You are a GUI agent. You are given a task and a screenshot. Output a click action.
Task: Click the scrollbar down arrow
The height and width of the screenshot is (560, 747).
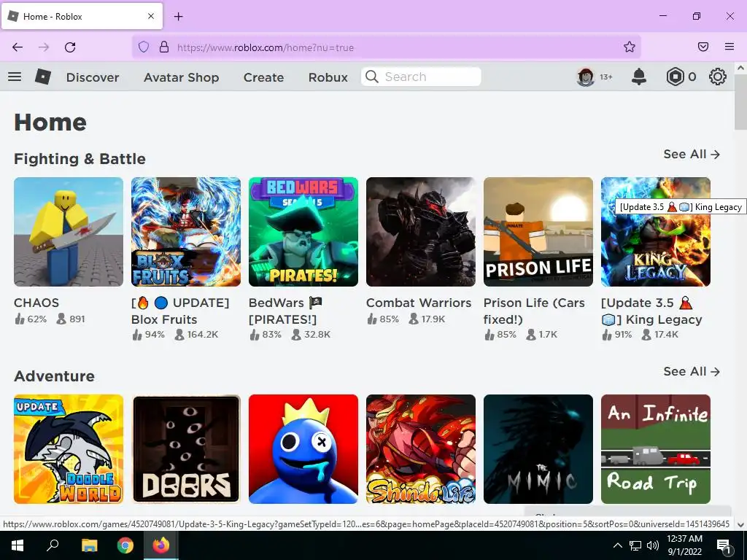click(741, 525)
